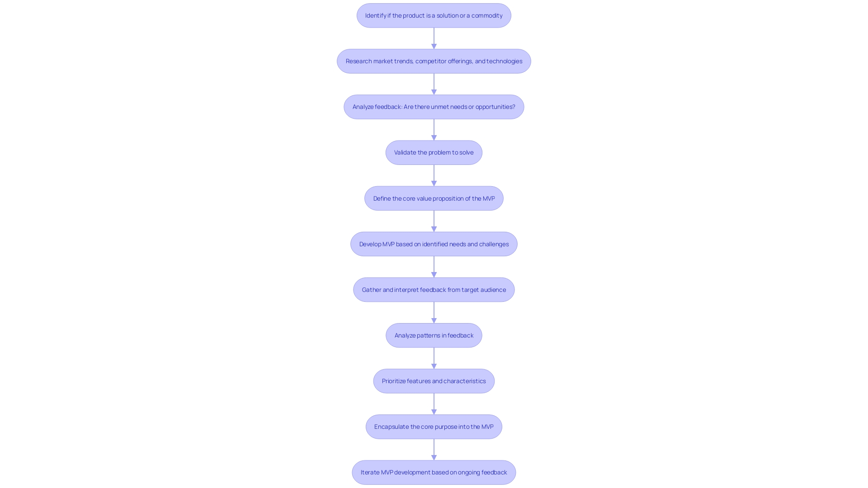Image resolution: width=868 pixels, height=488 pixels.
Task: Click the 'Define the core value proposition' node icon
Action: (x=434, y=198)
